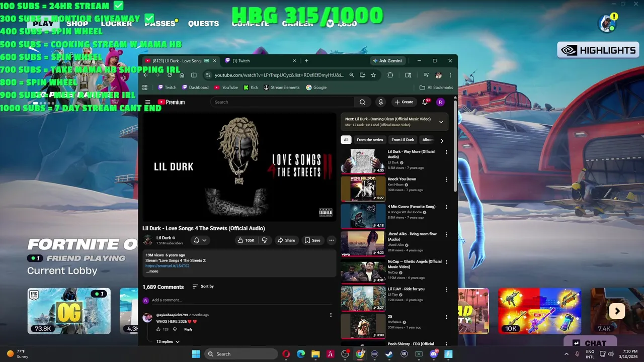Expand video description with '...more'
644x362 pixels.
(152, 271)
